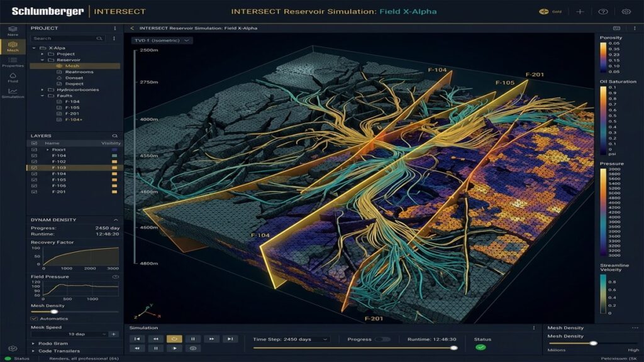The height and width of the screenshot is (362, 644).
Task: Click the plus icon in header
Action: 580,11
